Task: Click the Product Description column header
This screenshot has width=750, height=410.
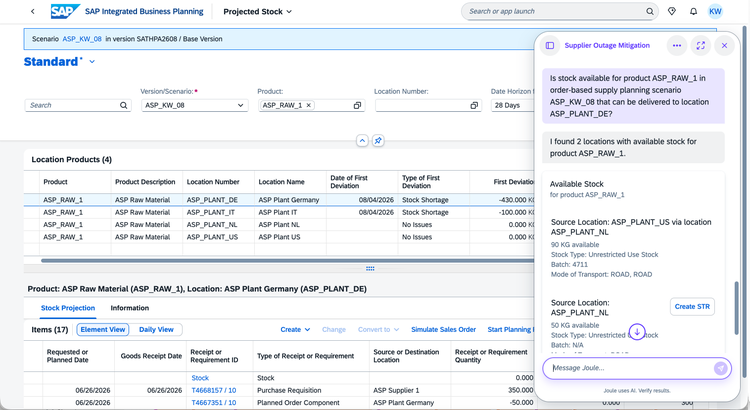Action: point(145,182)
